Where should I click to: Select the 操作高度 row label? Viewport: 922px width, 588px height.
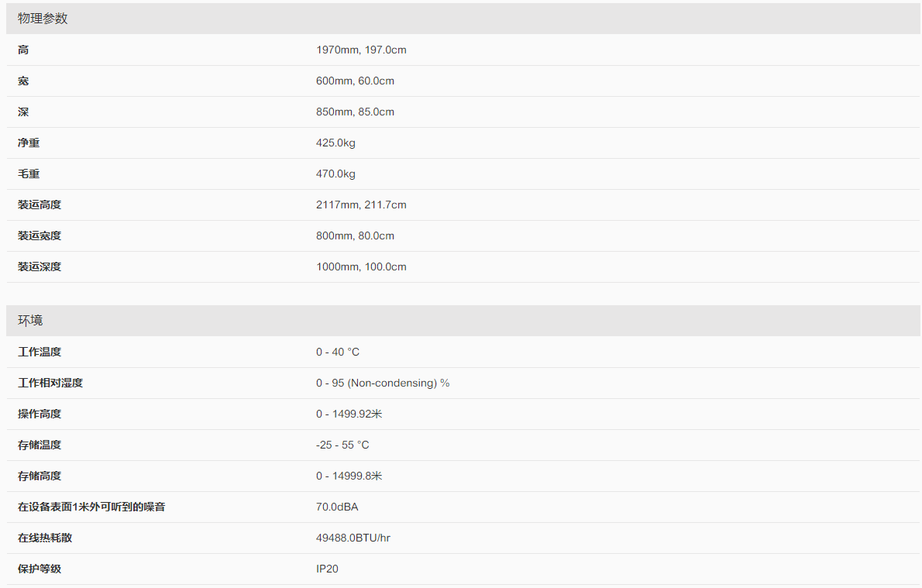tap(40, 414)
